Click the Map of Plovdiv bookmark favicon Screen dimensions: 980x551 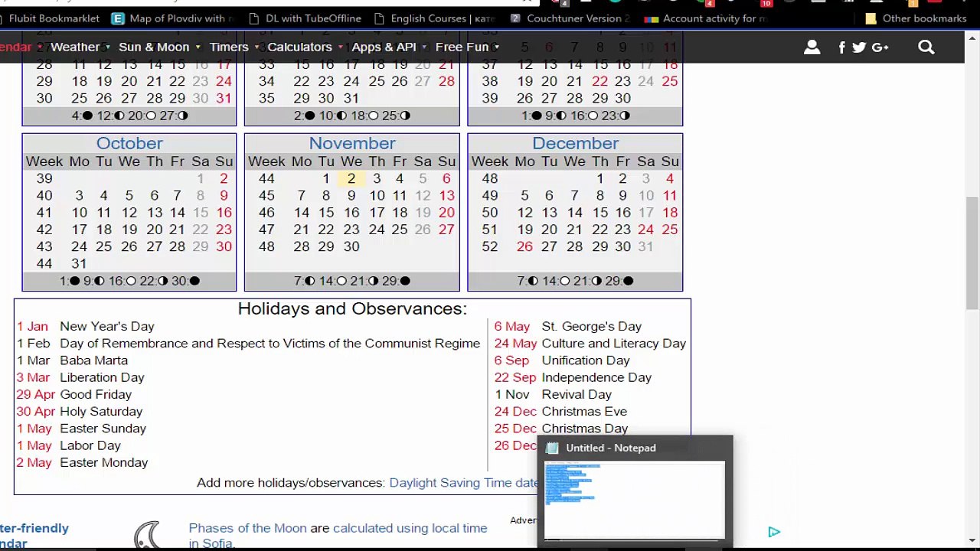(117, 18)
